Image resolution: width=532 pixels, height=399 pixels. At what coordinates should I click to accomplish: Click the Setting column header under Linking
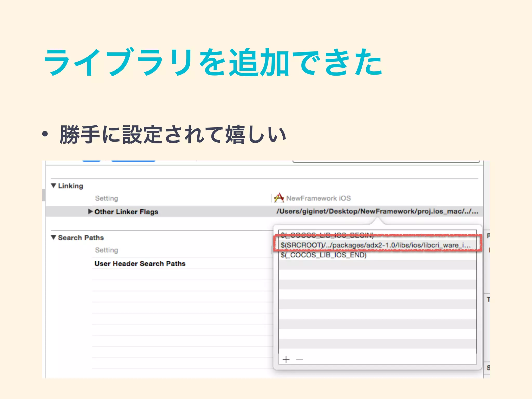coord(107,198)
